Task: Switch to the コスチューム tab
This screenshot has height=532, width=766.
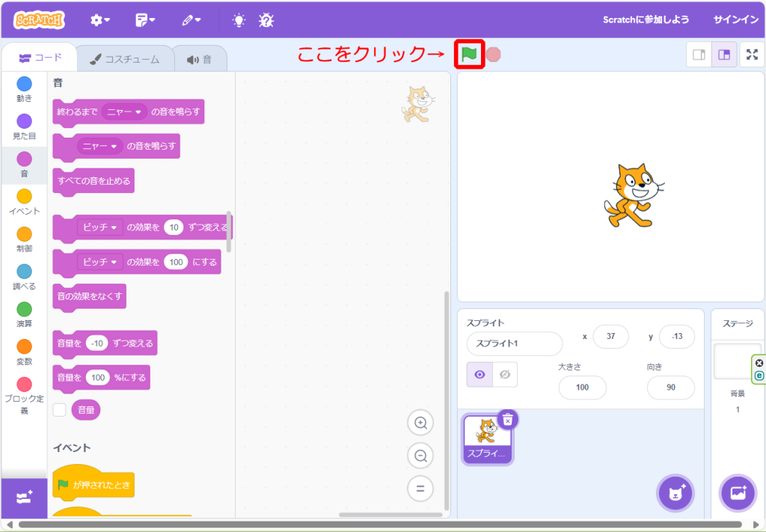Action: coord(124,59)
